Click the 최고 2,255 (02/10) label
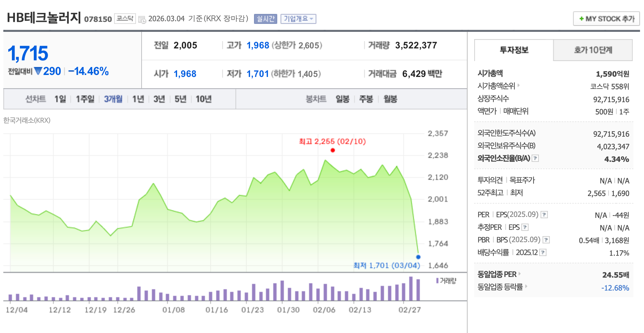 tap(332, 142)
